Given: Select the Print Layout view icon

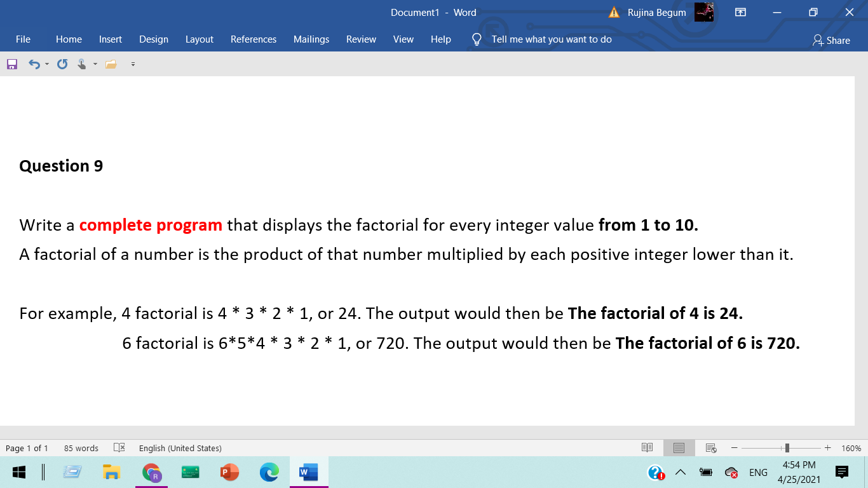Looking at the screenshot, I should pos(679,448).
